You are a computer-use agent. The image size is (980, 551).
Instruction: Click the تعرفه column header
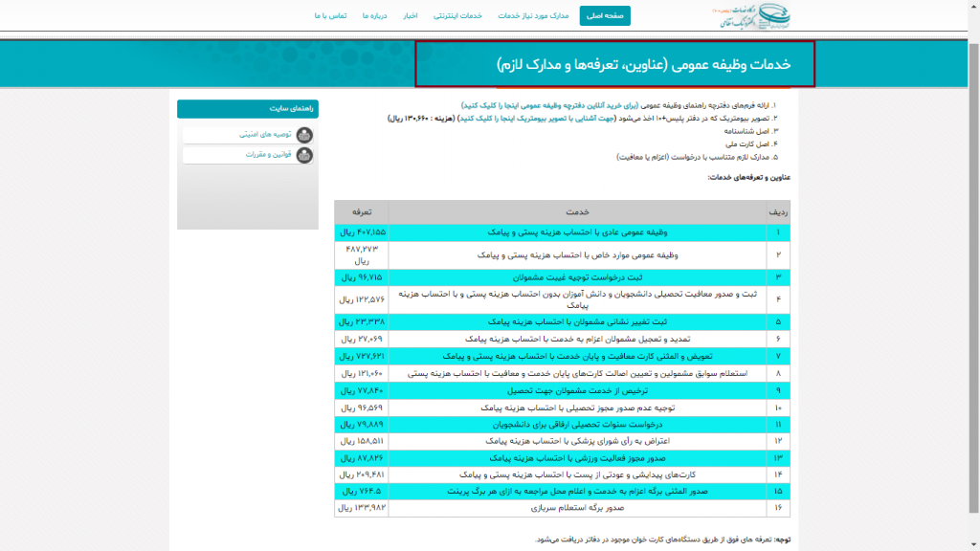click(x=361, y=212)
